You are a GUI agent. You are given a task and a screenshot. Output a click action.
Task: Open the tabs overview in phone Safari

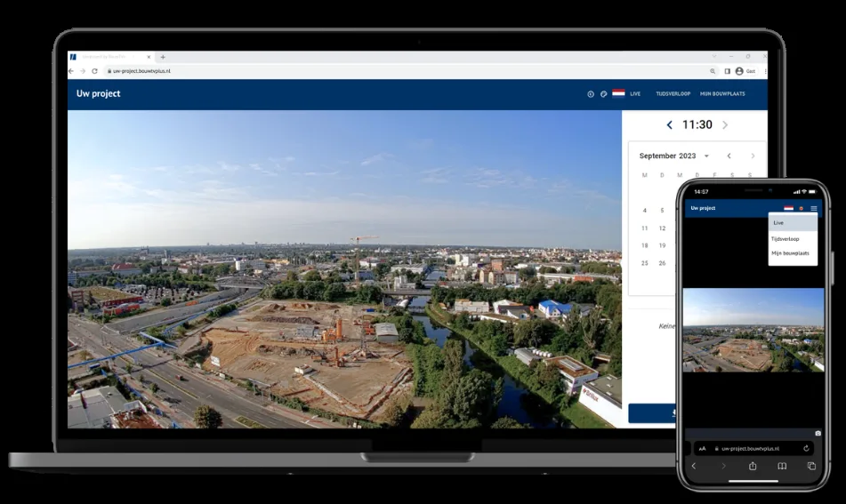(811, 466)
